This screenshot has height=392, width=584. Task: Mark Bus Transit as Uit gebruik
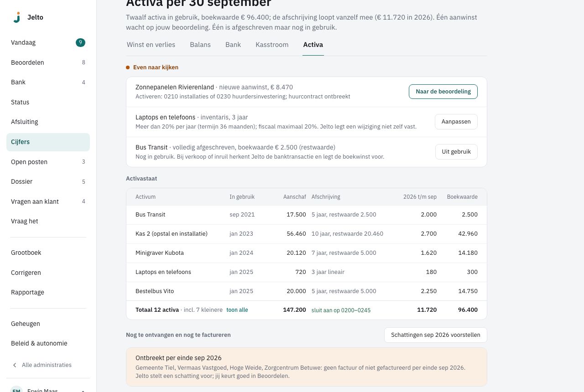click(456, 152)
